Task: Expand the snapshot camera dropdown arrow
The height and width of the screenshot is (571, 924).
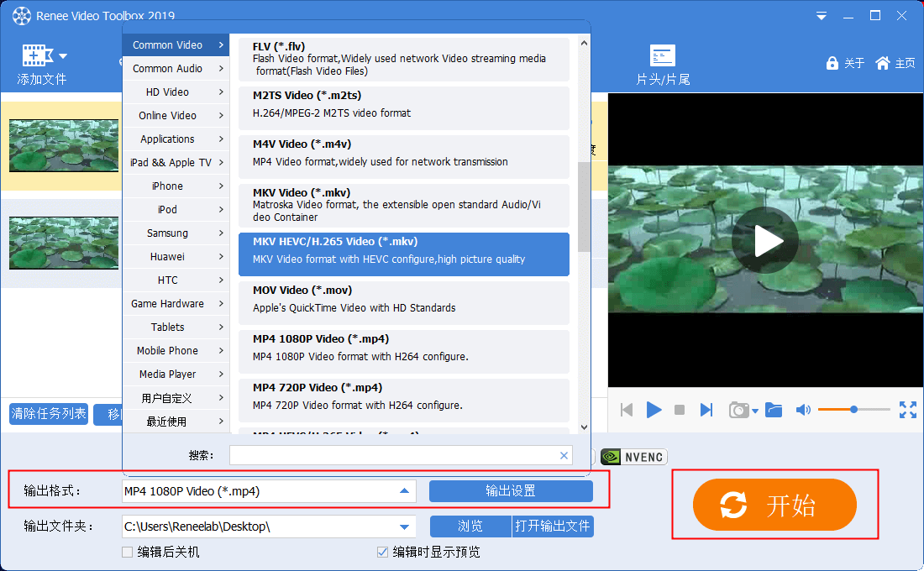Action: coord(755,411)
